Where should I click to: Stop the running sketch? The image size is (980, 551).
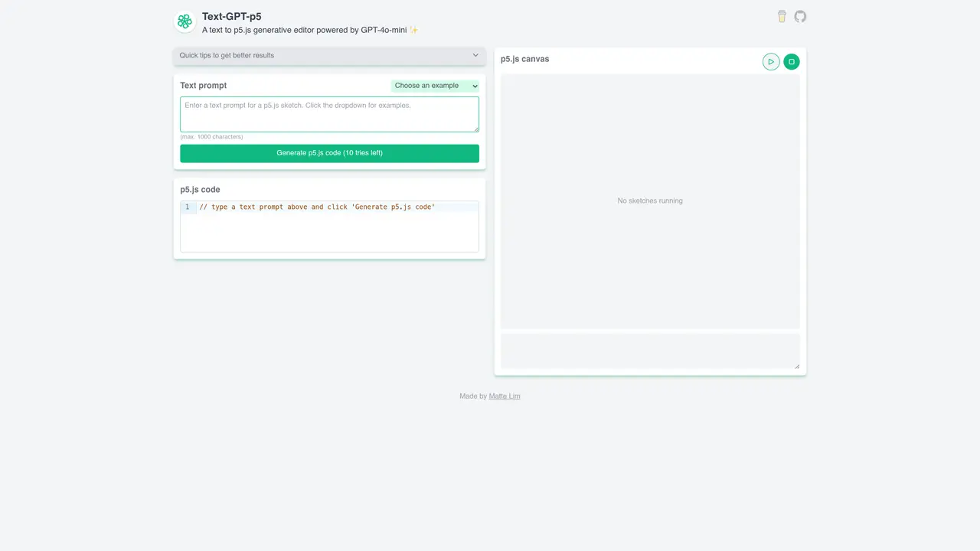(792, 62)
